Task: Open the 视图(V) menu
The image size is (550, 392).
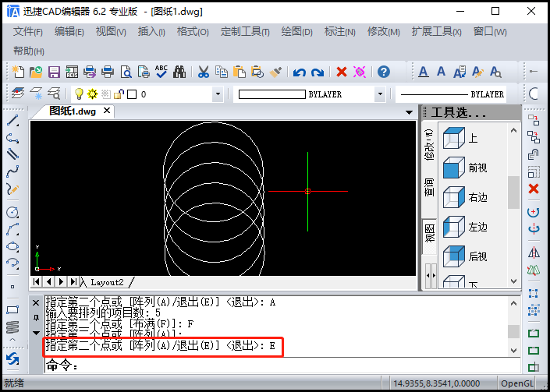Action: coord(111,32)
